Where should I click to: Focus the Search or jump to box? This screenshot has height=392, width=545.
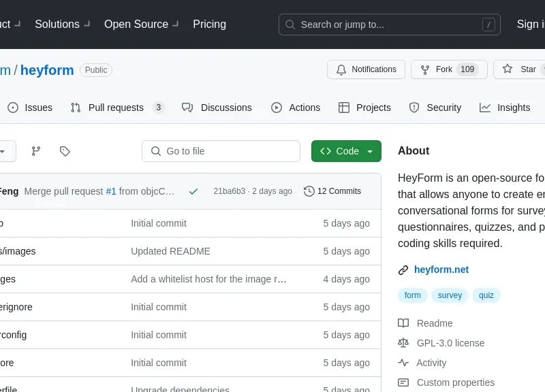click(389, 24)
